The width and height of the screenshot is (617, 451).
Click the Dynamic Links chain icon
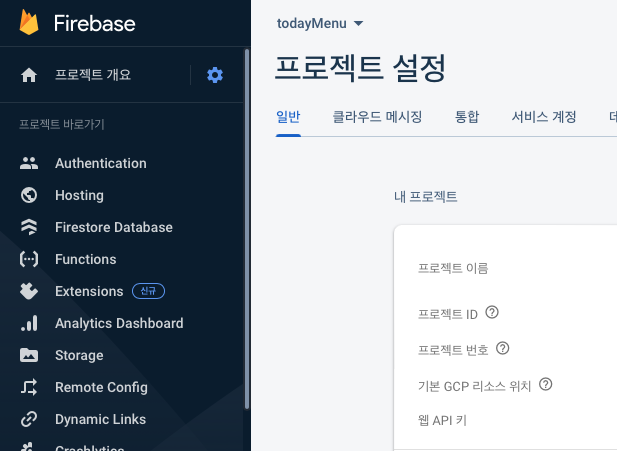[x=29, y=419]
